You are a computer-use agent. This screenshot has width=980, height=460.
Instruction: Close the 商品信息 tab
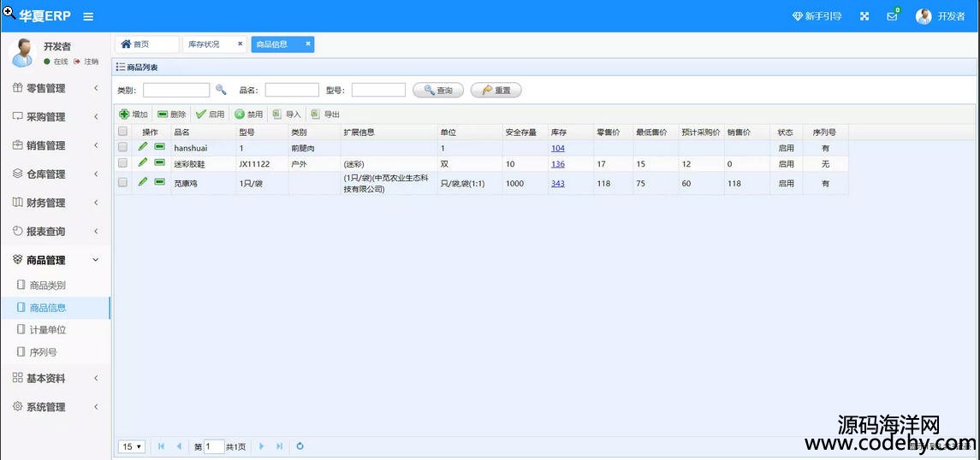(x=307, y=44)
